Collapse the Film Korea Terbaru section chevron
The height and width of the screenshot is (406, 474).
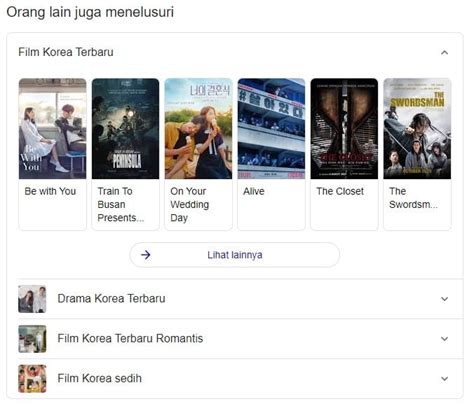click(444, 53)
